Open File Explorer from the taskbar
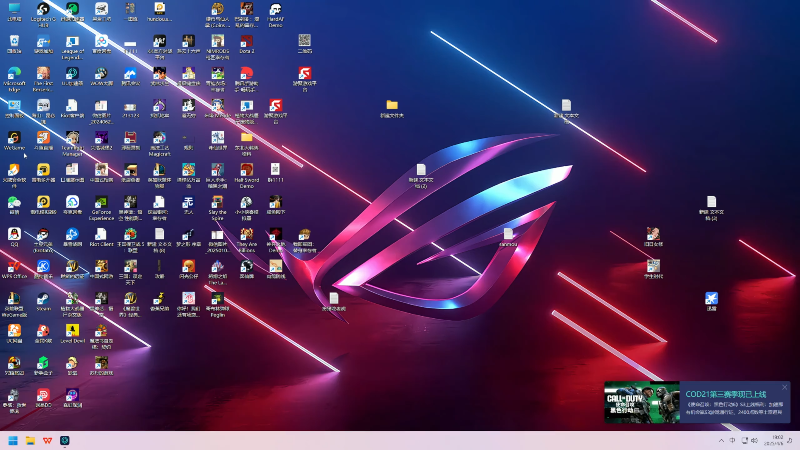 pyautogui.click(x=30, y=440)
